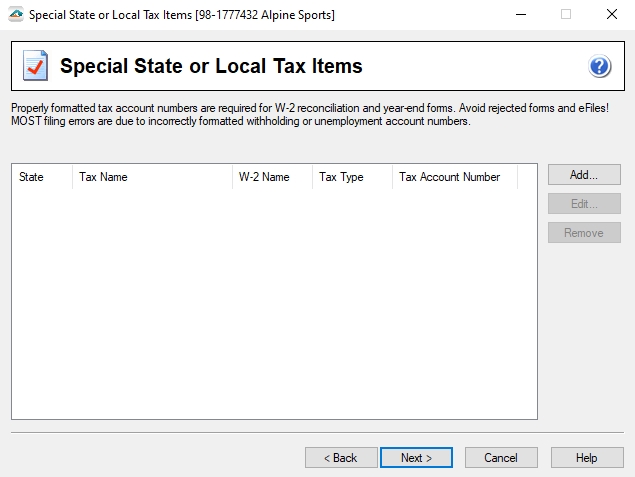The image size is (635, 477).
Task: Click the maximize button in title bar
Action: (565, 15)
